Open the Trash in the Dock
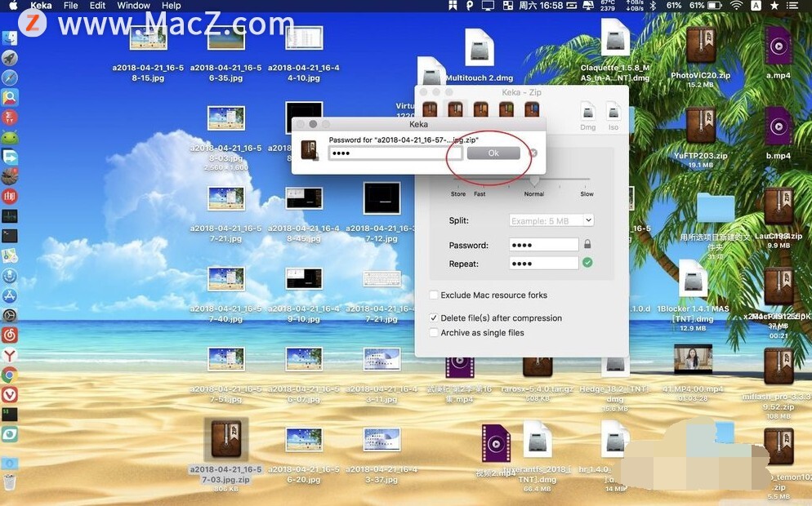The image size is (812, 506). tap(10, 482)
